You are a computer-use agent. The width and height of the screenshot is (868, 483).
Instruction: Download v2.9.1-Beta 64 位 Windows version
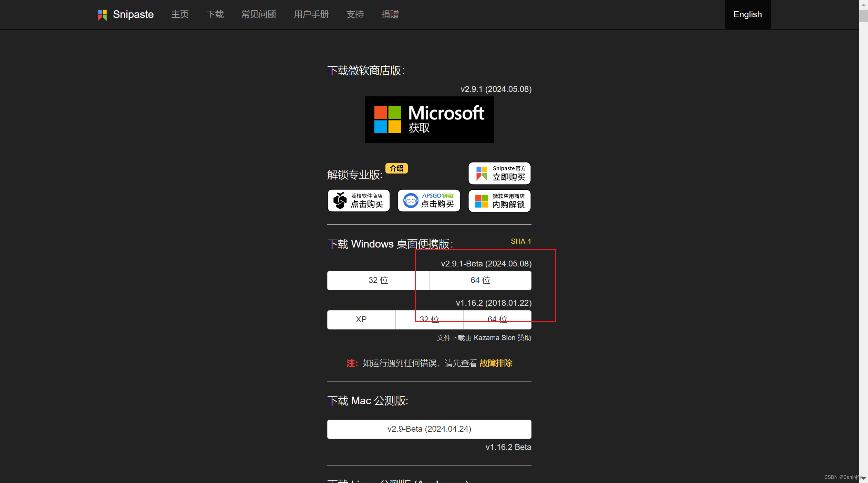[x=480, y=280]
